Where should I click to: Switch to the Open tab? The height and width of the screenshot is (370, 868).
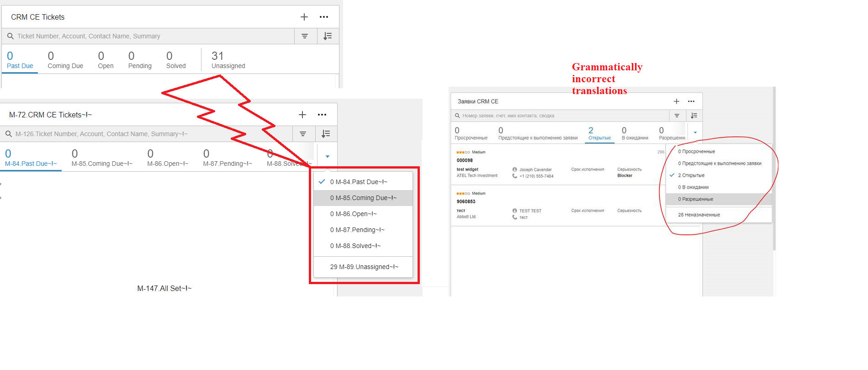point(106,61)
